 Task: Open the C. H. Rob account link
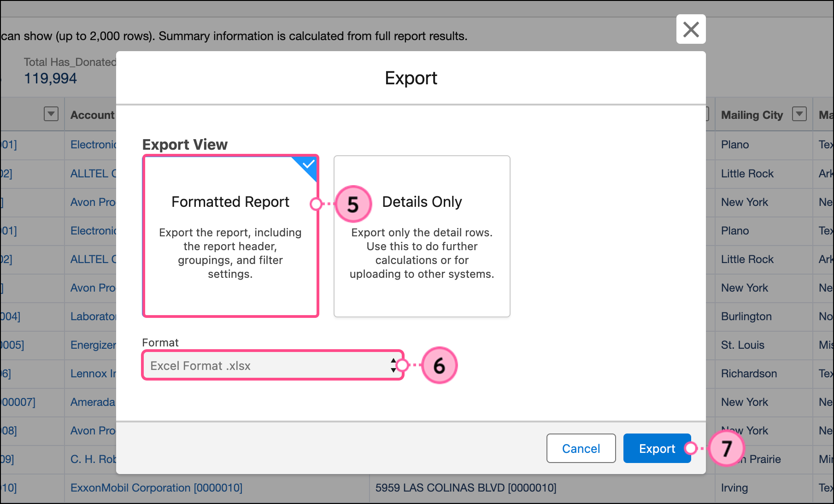point(93,459)
